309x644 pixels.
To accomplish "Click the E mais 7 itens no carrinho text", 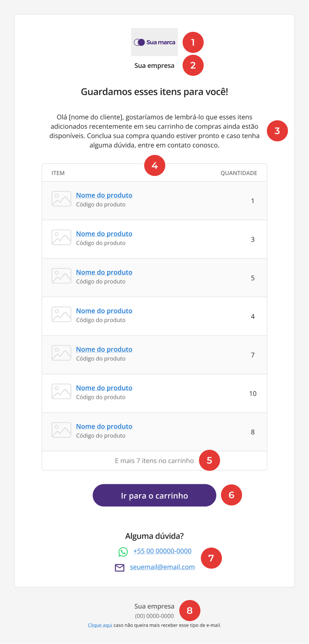I will pos(154,461).
